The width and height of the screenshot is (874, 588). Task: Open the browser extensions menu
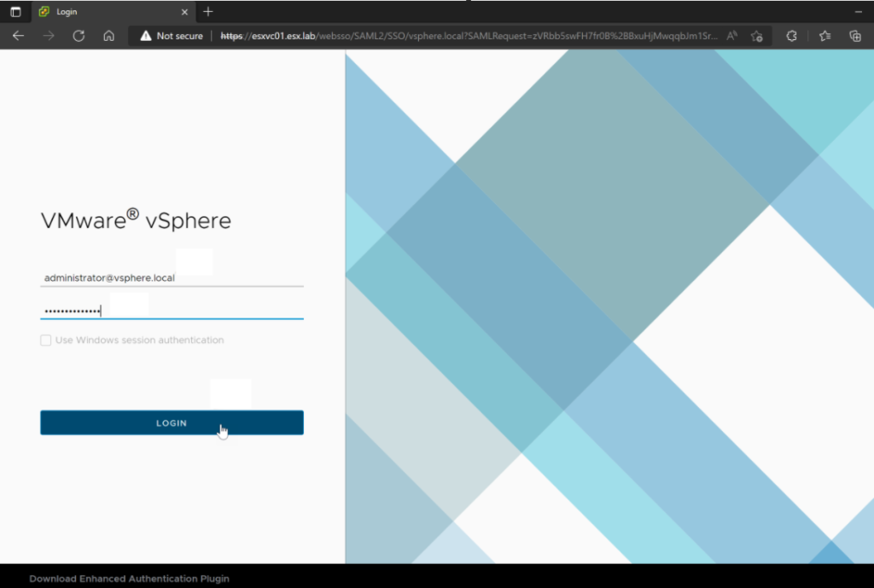coord(791,36)
